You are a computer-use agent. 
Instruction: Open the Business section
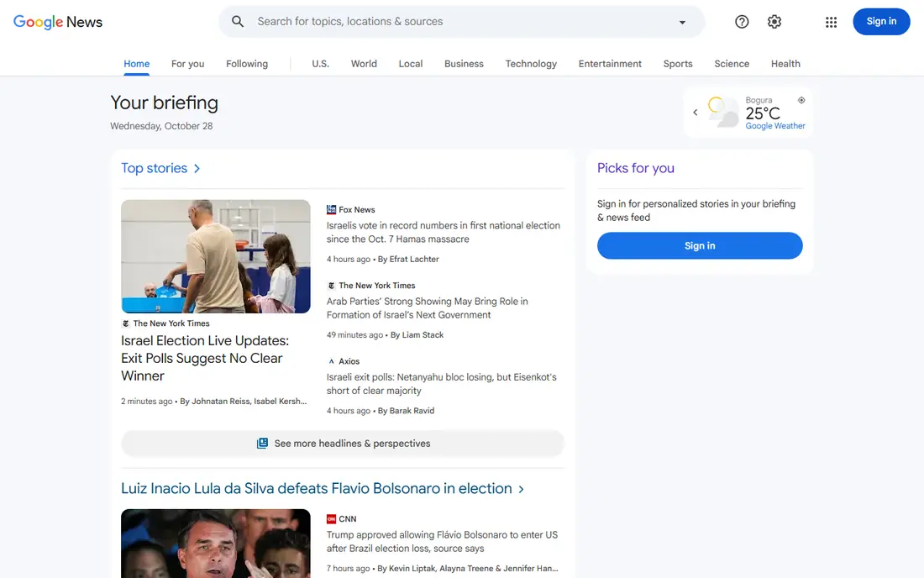tap(464, 64)
